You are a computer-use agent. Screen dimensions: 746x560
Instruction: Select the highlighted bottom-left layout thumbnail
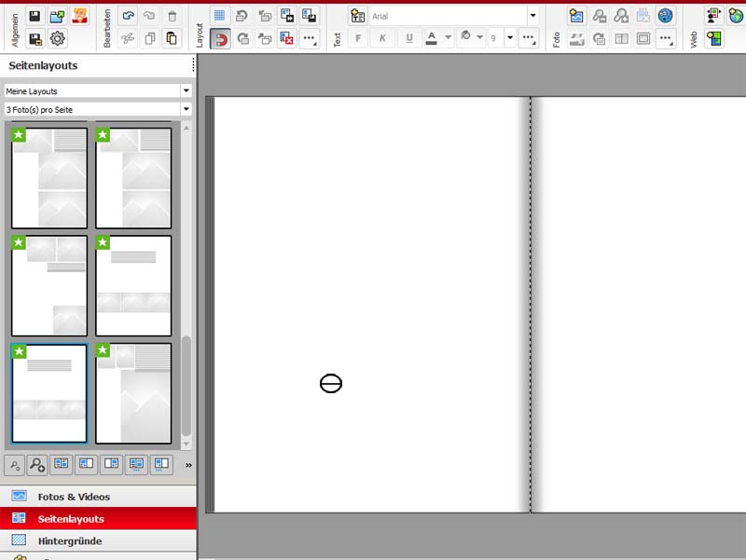pyautogui.click(x=49, y=393)
